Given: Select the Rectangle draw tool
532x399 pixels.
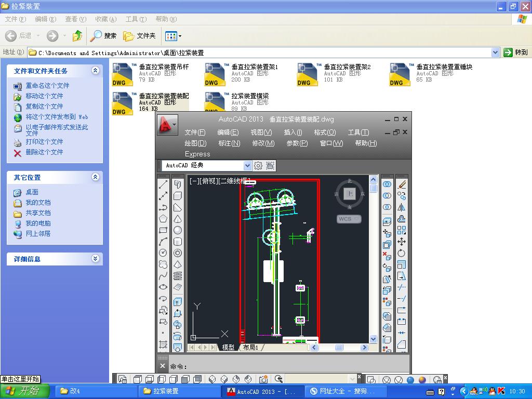Looking at the screenshot, I should coord(163,230).
